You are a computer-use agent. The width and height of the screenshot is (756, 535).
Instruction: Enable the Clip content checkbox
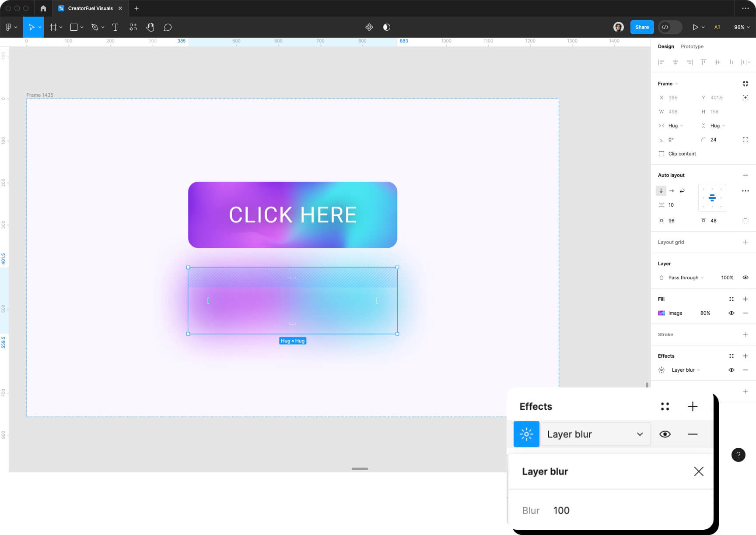pos(662,154)
